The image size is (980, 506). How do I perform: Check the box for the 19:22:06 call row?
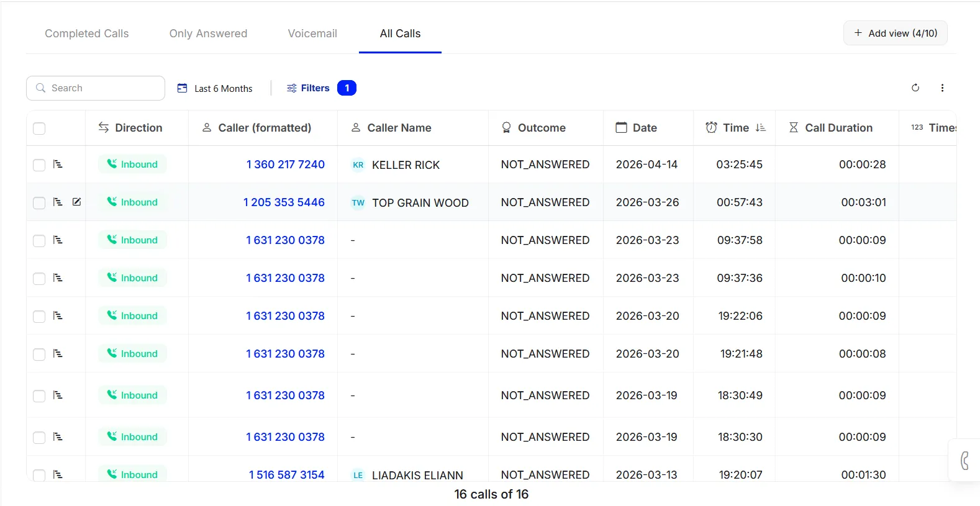39,316
